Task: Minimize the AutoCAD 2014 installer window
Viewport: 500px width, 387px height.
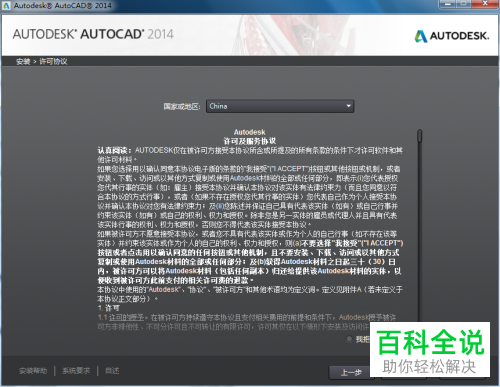Action: point(449,4)
